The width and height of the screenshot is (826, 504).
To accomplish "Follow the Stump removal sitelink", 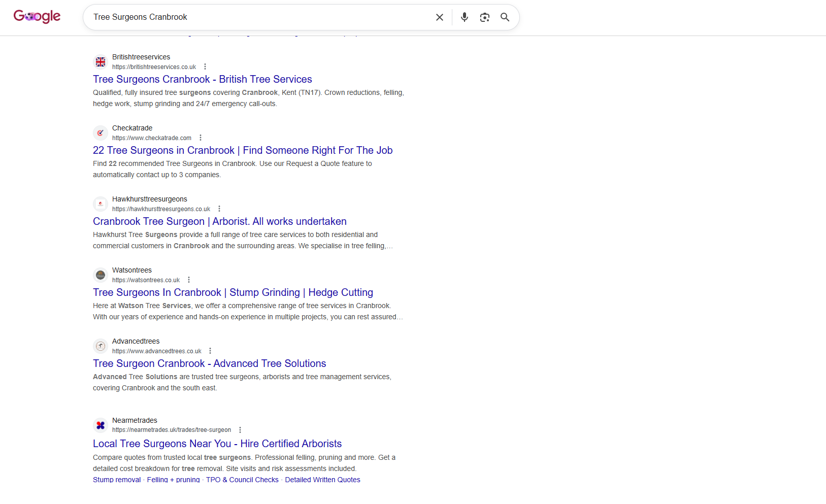I will tap(117, 480).
